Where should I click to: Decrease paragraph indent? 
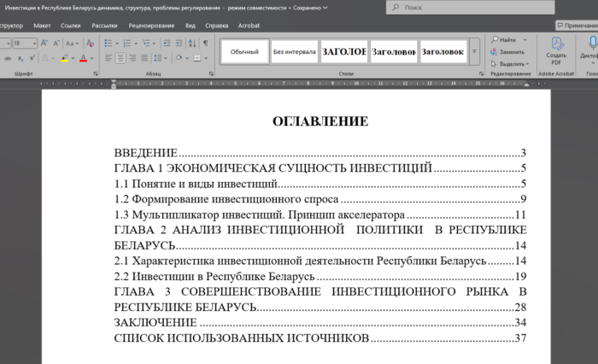167,43
